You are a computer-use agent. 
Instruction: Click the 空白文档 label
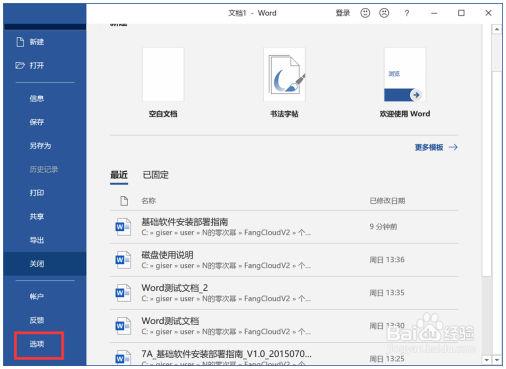pos(163,114)
